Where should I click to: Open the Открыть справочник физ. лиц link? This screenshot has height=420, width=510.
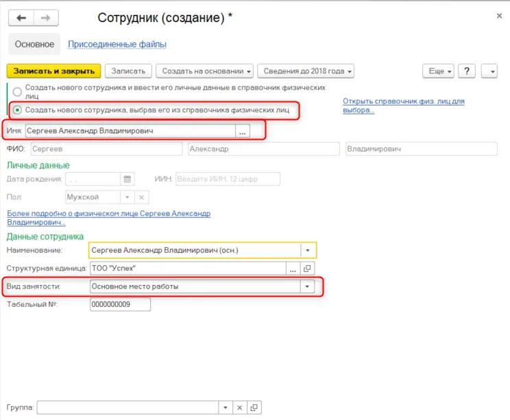403,106
